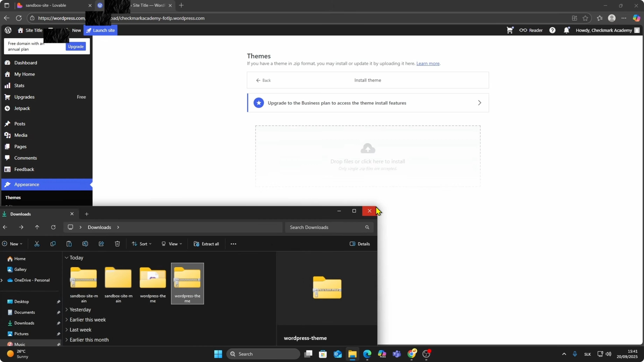Open Themes submenu item
This screenshot has width=644, height=362.
click(13, 197)
